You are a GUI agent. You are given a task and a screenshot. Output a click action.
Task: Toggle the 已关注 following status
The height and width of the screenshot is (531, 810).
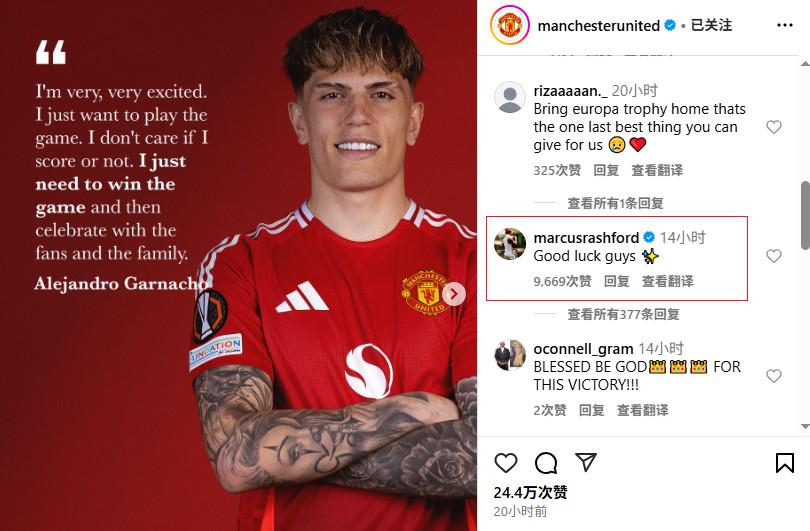click(711, 25)
